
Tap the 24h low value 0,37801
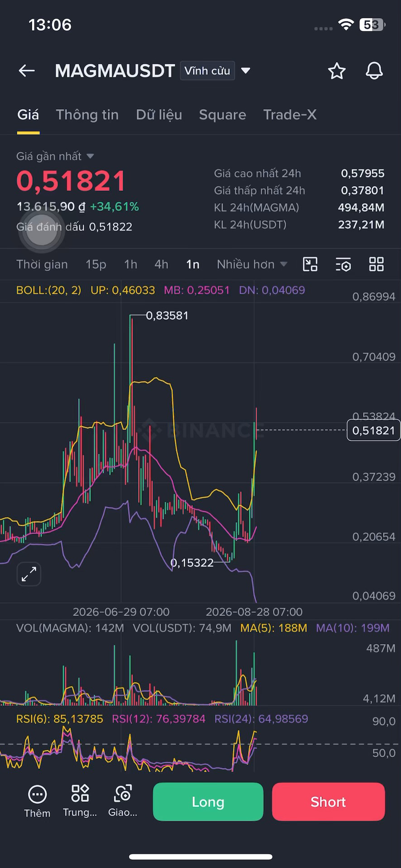[363, 191]
